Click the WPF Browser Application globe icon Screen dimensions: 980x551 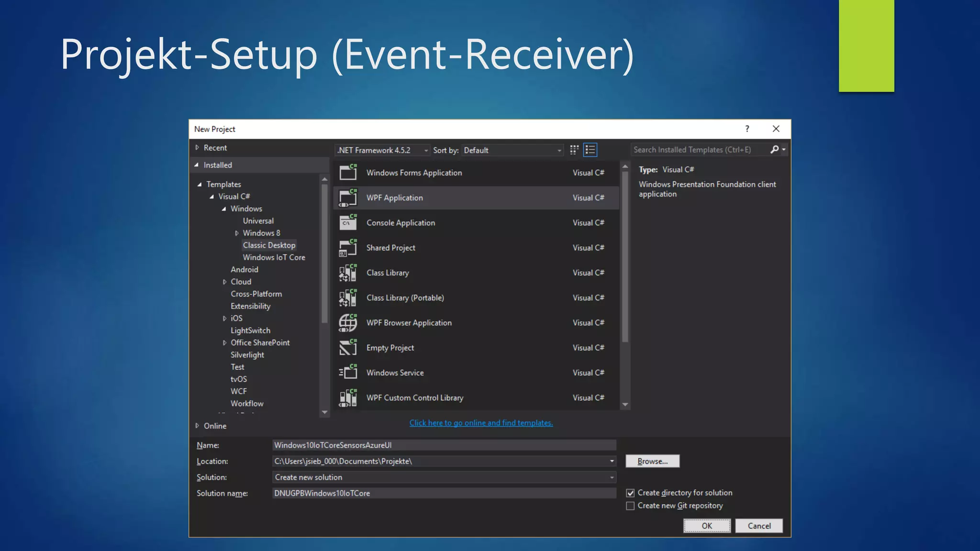(348, 323)
